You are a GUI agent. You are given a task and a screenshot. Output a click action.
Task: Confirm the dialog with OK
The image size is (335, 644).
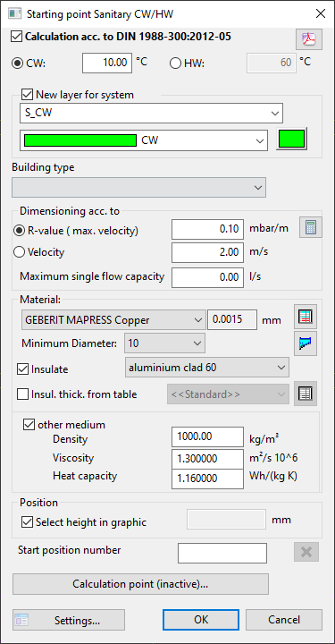[201, 620]
